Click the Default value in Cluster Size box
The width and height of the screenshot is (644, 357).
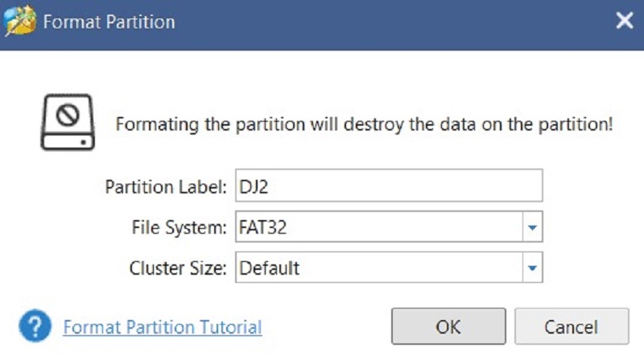(x=269, y=268)
